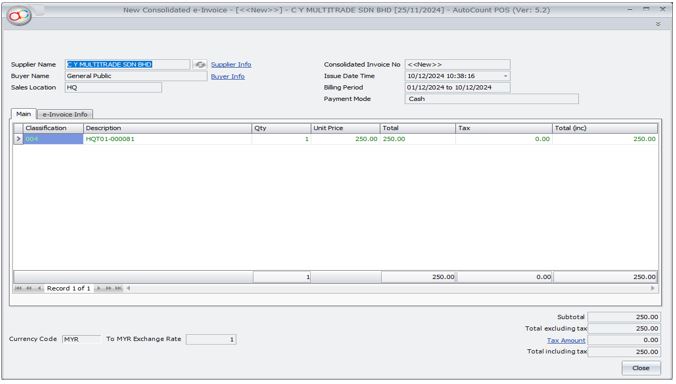Screen dimensions: 676x384
Task: Click the Classification column header
Action: [x=53, y=128]
